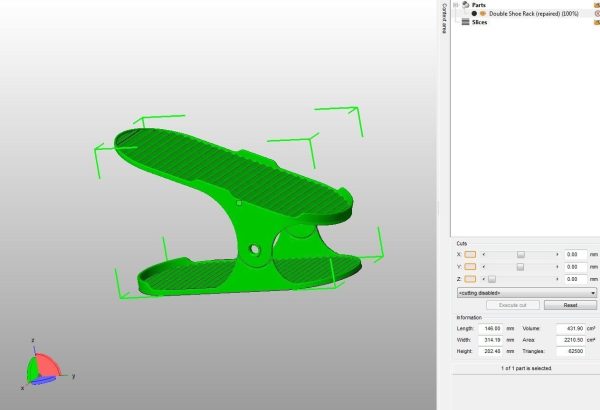The width and height of the screenshot is (600, 410).
Task: Select the Parts tree entry
Action: (479, 5)
